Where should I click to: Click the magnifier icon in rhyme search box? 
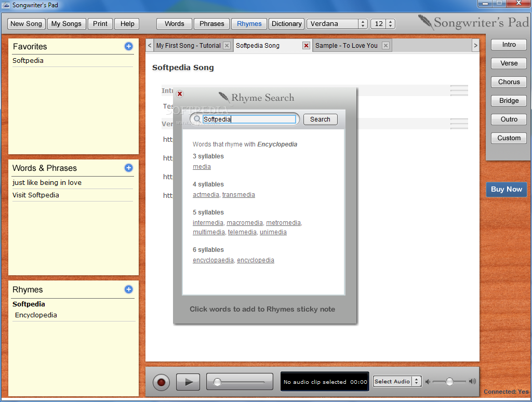point(197,119)
